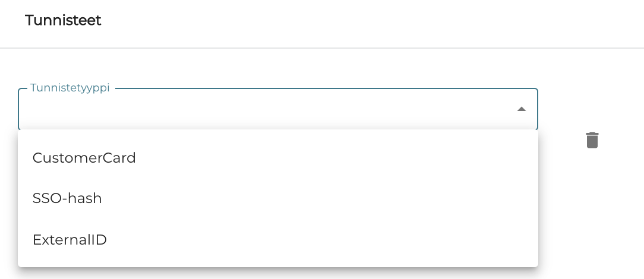
Task: Remove the identifier using the trash icon
Action: pyautogui.click(x=592, y=140)
